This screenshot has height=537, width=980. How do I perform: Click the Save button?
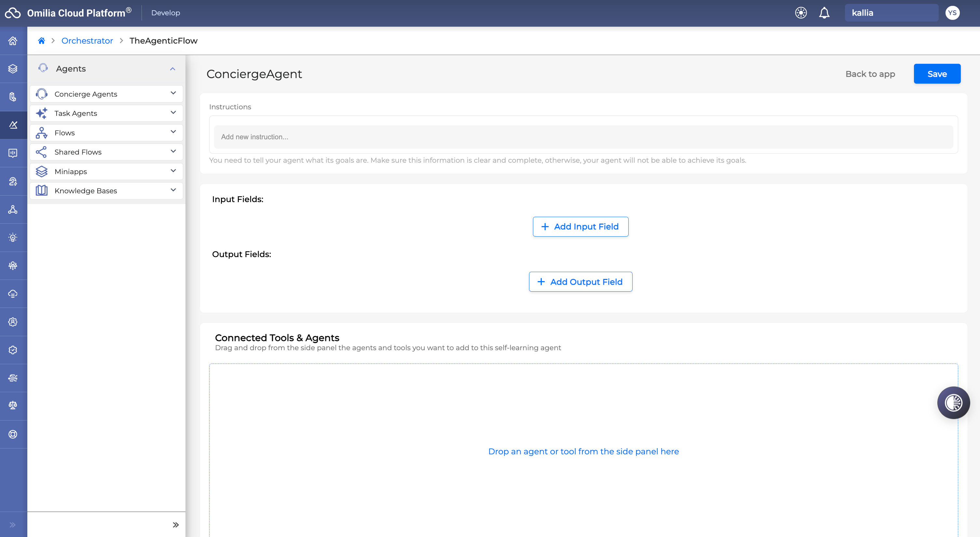click(937, 74)
